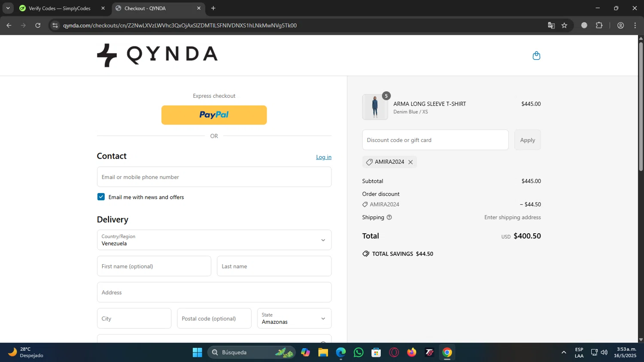This screenshot has height=362, width=644.
Task: Pay with the PayPal express button
Action: click(x=214, y=115)
